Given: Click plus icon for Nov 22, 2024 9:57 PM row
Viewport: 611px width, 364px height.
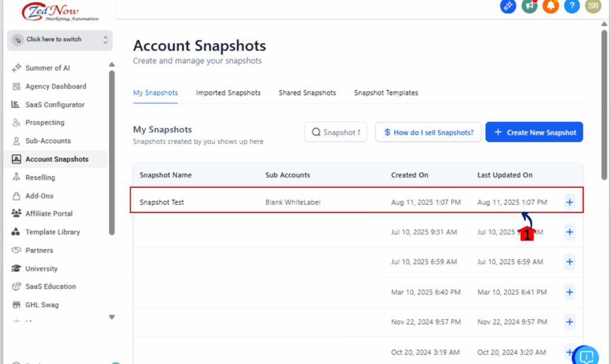Looking at the screenshot, I should pyautogui.click(x=570, y=322).
